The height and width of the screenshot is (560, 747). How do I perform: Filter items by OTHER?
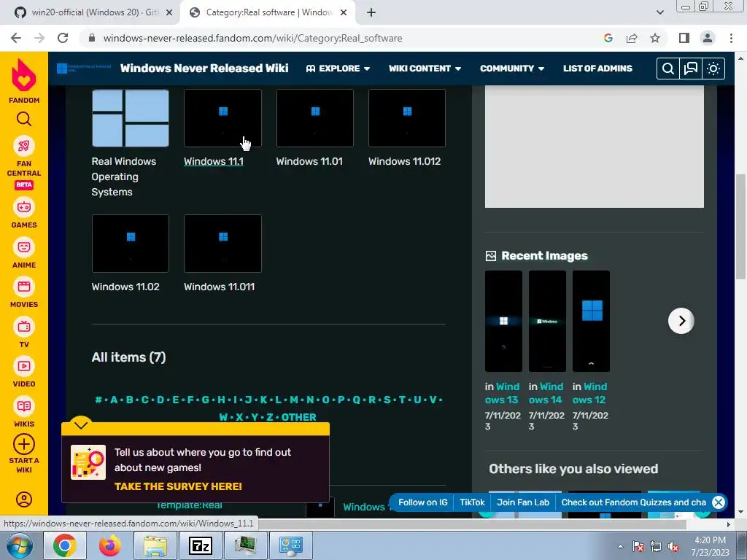298,417
